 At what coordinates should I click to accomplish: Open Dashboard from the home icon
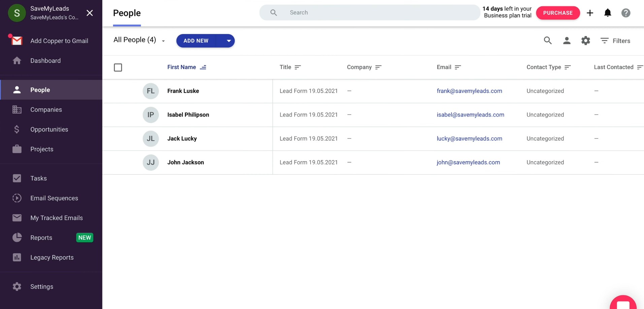pos(17,61)
